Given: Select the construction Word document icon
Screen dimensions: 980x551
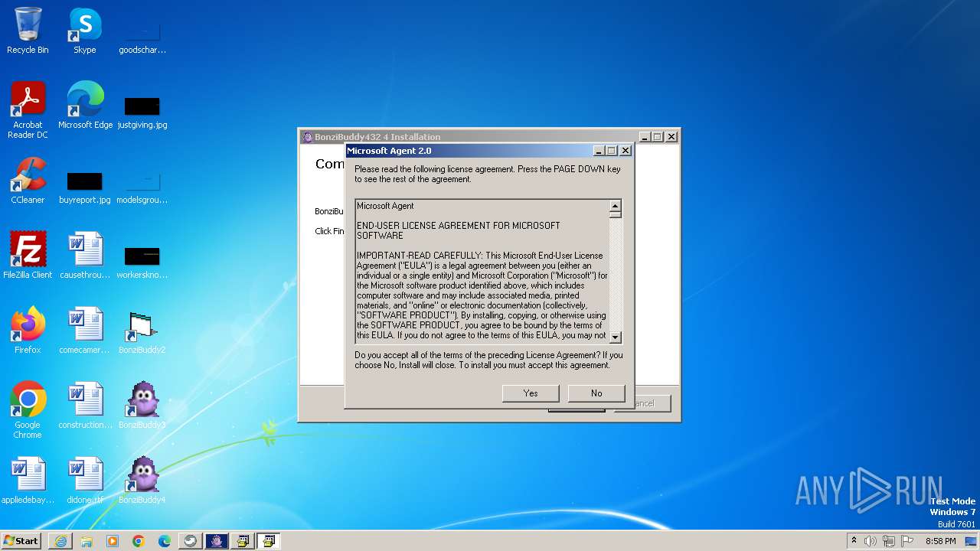Looking at the screenshot, I should pyautogui.click(x=85, y=406).
